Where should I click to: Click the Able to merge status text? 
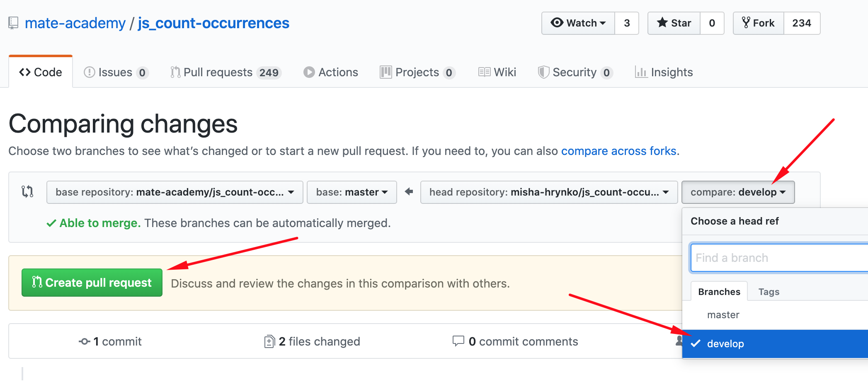point(100,223)
